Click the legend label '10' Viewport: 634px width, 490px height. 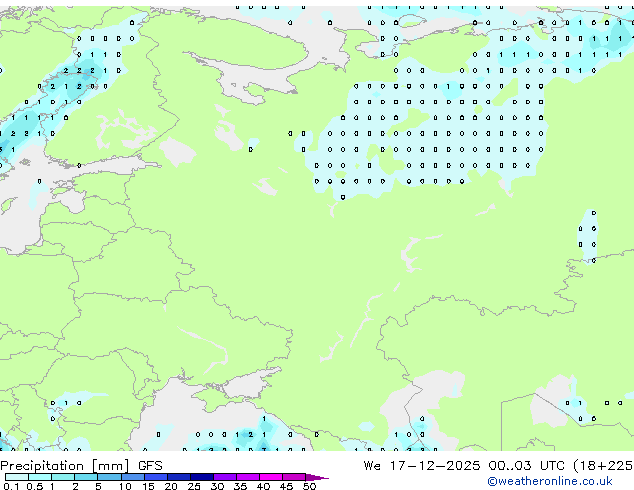pyautogui.click(x=125, y=486)
